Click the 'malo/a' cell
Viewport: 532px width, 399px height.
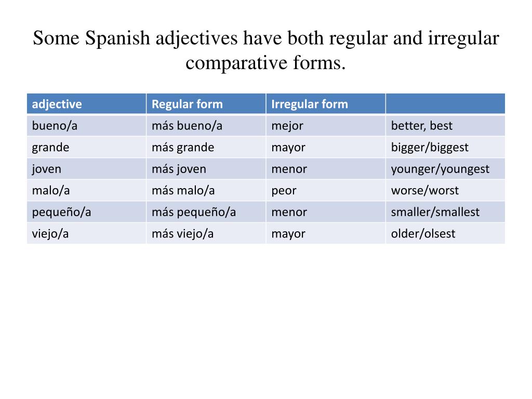(87, 190)
